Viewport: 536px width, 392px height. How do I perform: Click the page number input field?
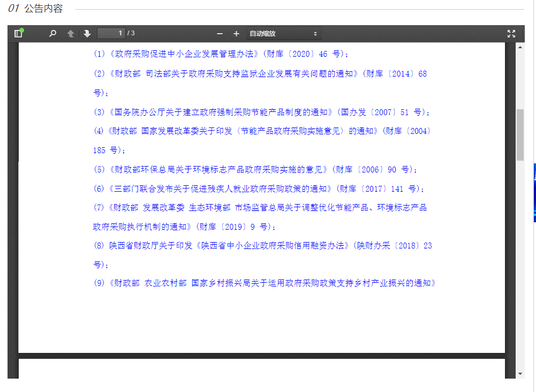coord(111,34)
